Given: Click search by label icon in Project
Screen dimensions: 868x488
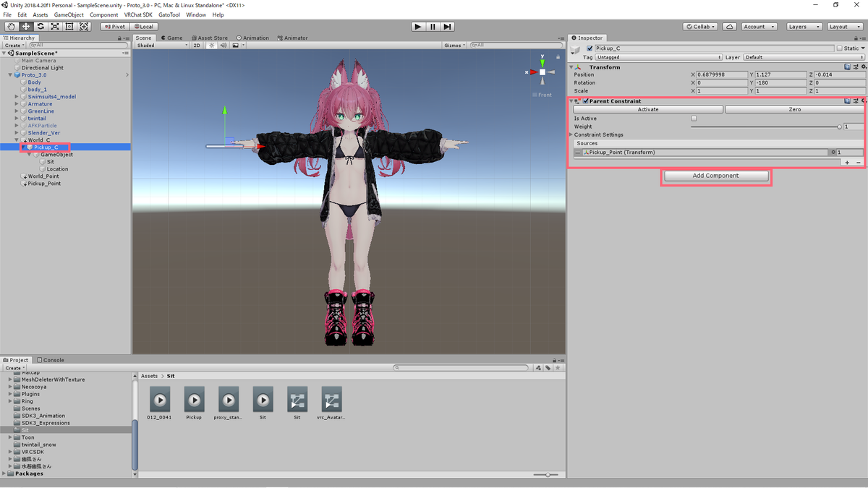Looking at the screenshot, I should click(x=548, y=368).
